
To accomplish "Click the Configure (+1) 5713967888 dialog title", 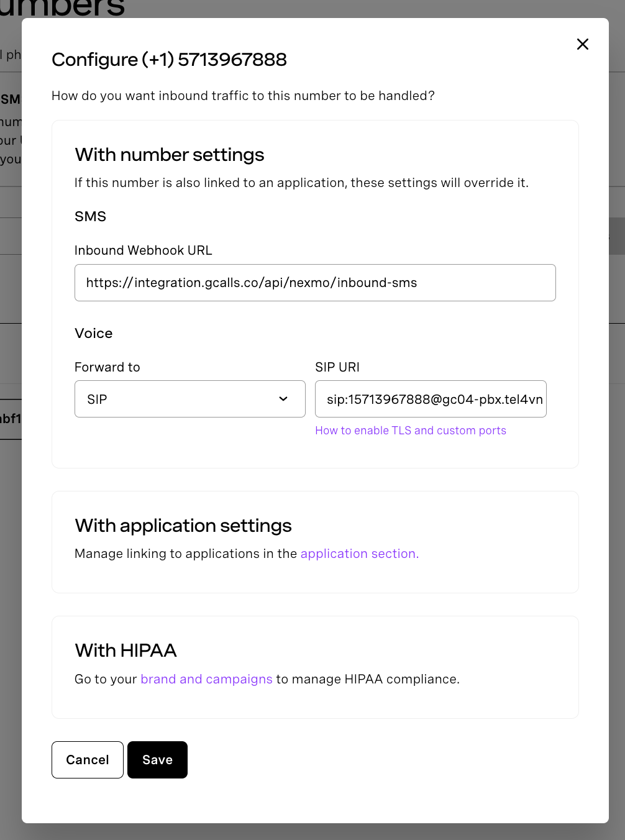I will (x=169, y=60).
